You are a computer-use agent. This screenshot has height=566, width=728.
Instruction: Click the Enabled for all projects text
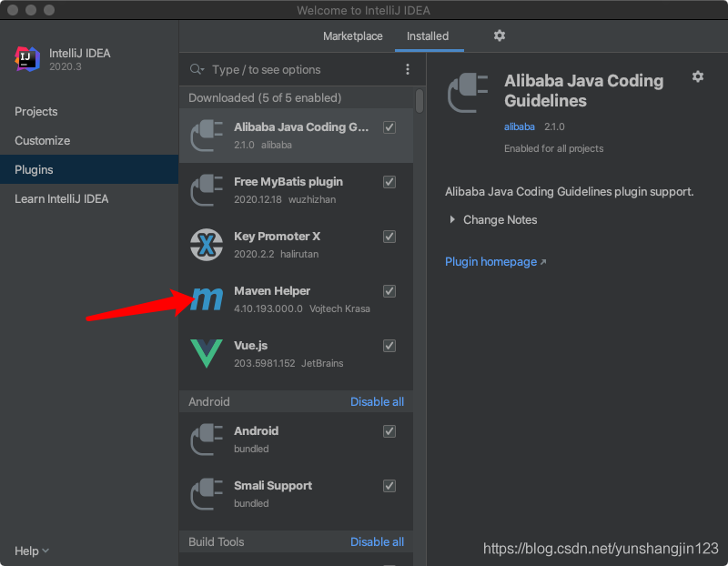coord(553,148)
